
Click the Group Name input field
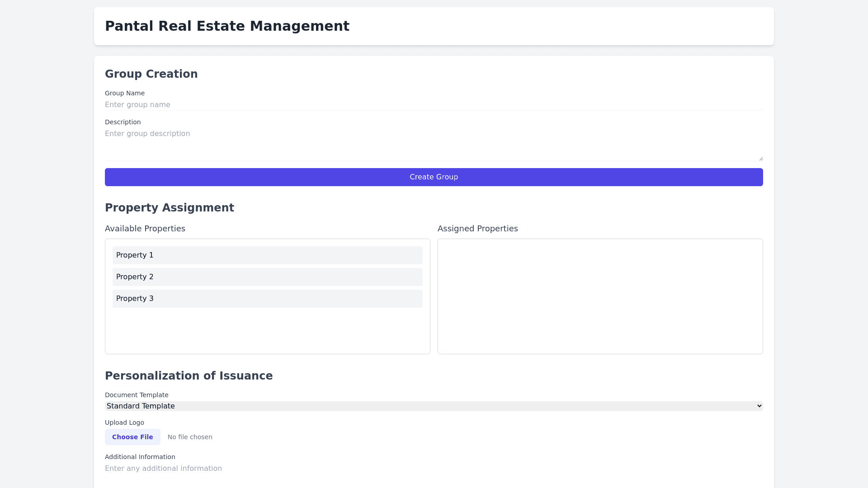(433, 105)
